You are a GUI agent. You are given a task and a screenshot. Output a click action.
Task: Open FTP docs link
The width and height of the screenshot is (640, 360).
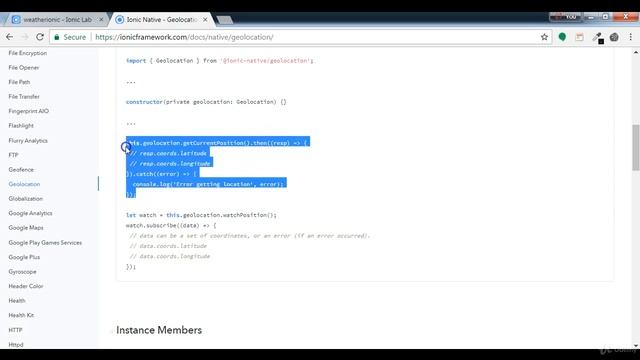click(x=13, y=155)
